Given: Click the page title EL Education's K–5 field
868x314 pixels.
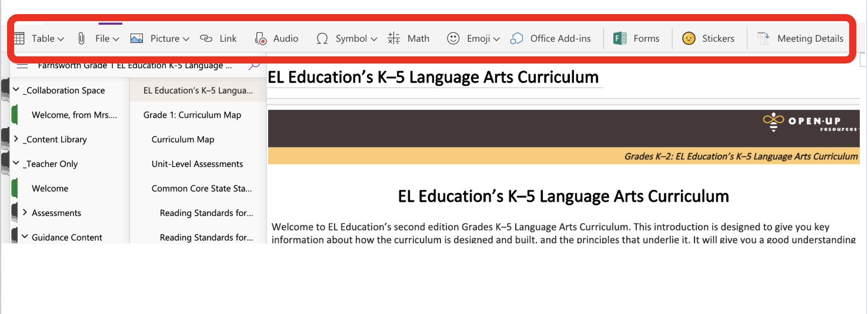Looking at the screenshot, I should 433,77.
